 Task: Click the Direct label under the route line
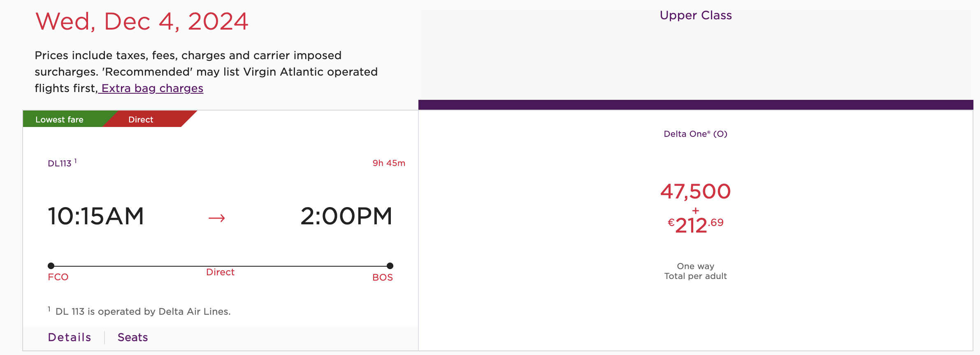220,272
